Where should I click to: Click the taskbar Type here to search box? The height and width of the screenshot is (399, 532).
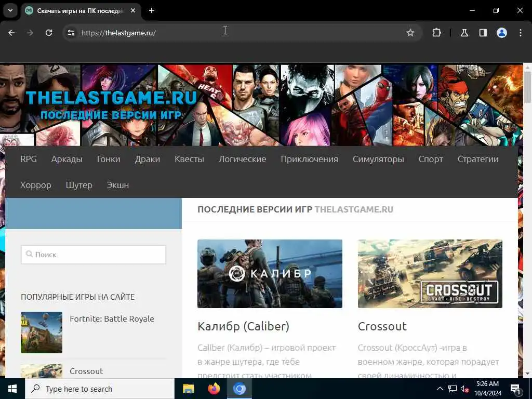[99, 389]
